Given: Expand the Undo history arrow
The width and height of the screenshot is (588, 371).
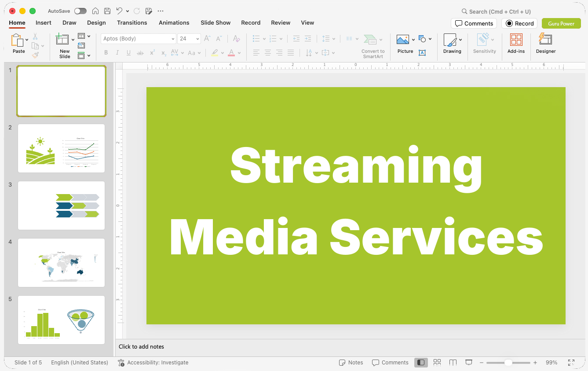Looking at the screenshot, I should [128, 11].
